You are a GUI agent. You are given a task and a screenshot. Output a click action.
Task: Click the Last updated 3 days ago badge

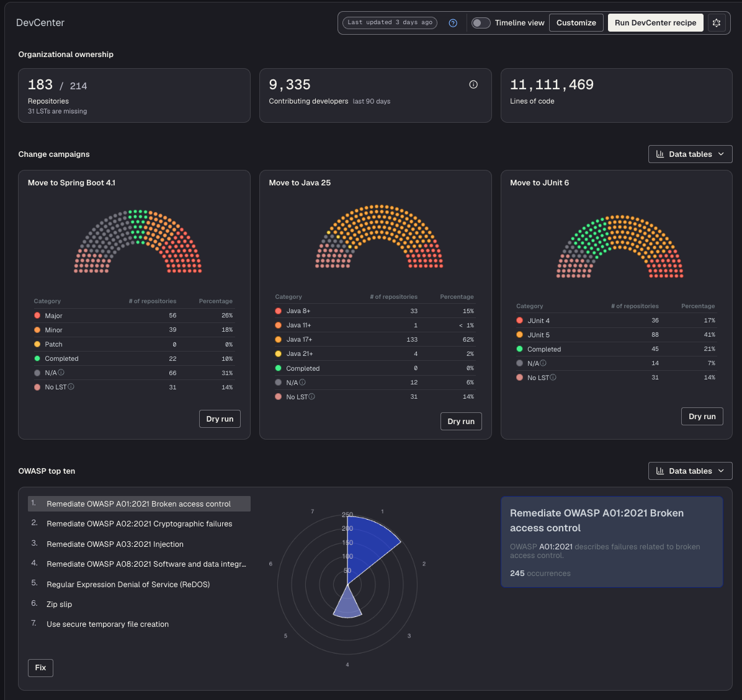click(x=390, y=23)
